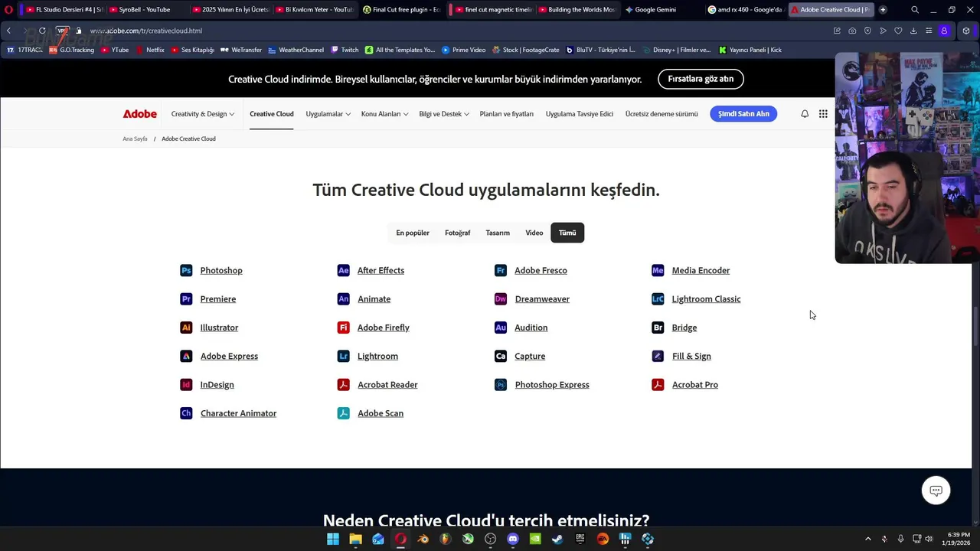Open a new browser tab with plus
The image size is (980, 551).
[x=883, y=10]
